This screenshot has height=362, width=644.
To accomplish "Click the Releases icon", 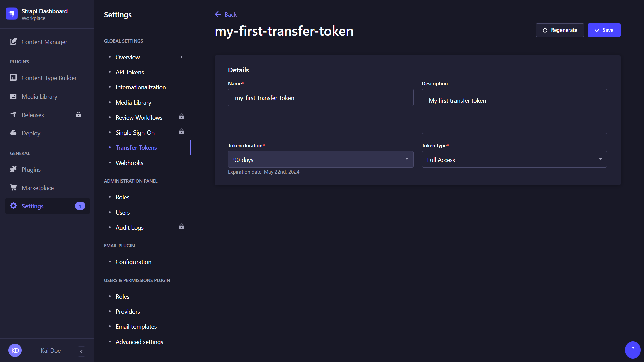I will point(13,115).
